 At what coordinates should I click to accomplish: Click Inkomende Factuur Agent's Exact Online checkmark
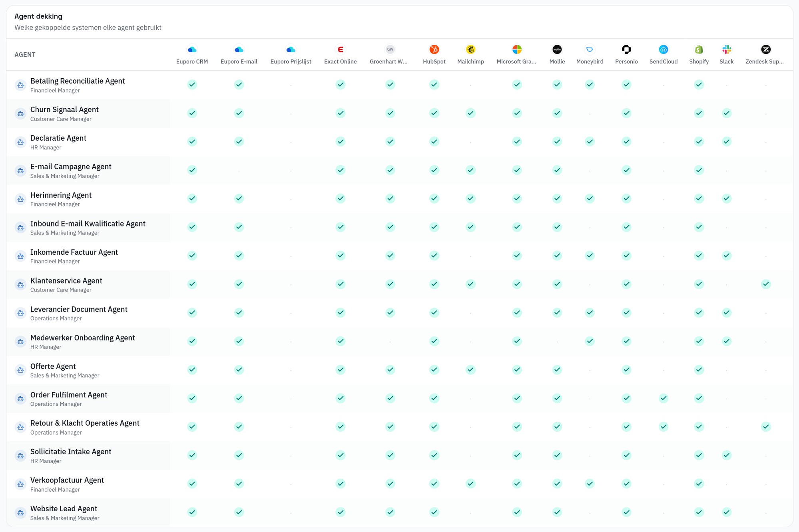point(340,255)
